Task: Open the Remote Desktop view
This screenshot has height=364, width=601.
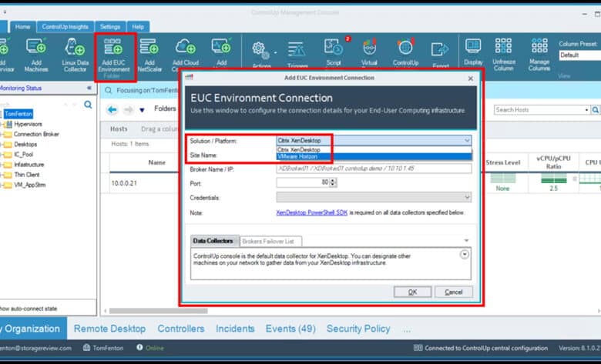Action: [109, 329]
